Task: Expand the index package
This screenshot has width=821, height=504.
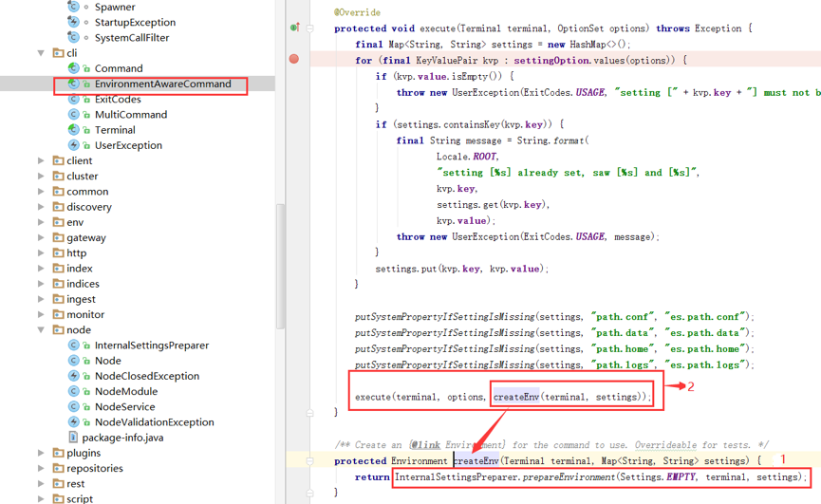Action: pyautogui.click(x=41, y=268)
